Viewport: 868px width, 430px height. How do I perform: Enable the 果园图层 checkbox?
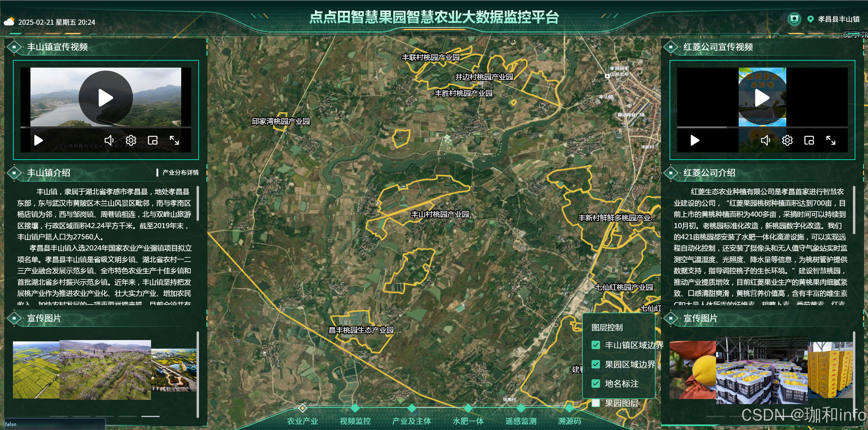(x=595, y=403)
